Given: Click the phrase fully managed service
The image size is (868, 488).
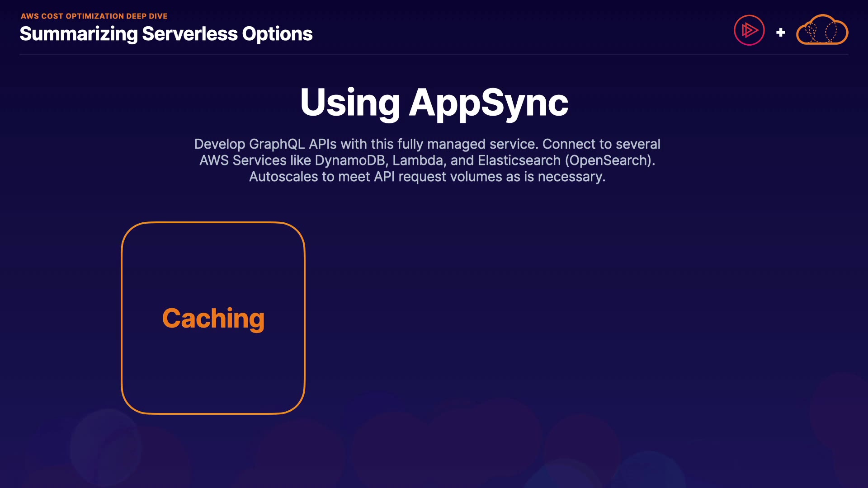Looking at the screenshot, I should tap(467, 144).
